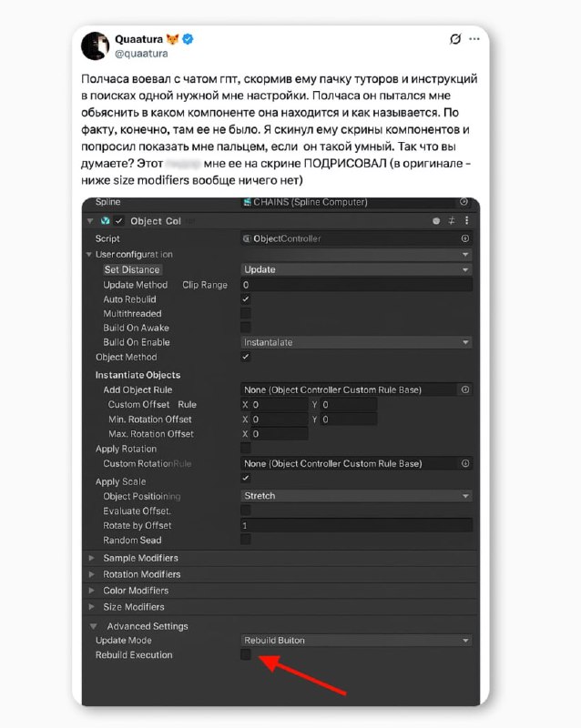Image resolution: width=581 pixels, height=728 pixels.
Task: Disable the Auto Rebuild checkbox
Action: coord(246,299)
